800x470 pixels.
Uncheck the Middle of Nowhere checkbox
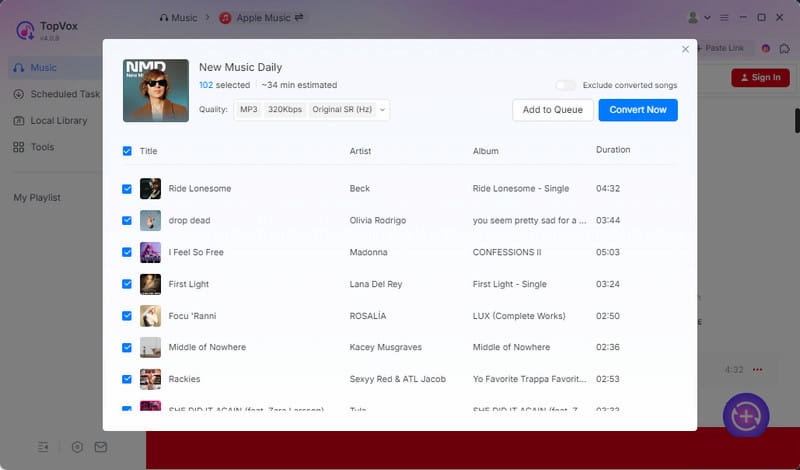pos(127,348)
